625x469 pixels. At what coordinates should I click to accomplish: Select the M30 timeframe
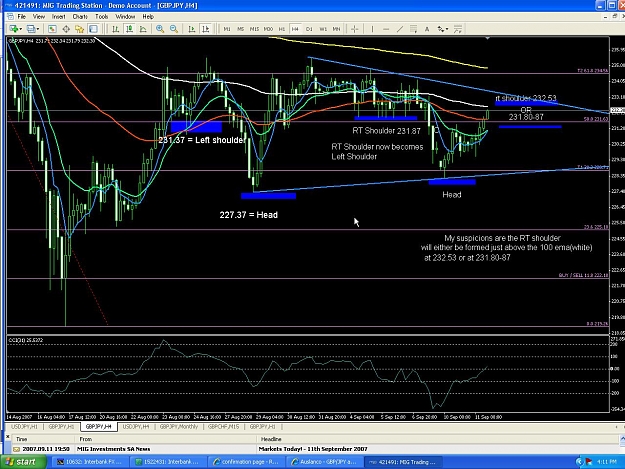[268, 29]
